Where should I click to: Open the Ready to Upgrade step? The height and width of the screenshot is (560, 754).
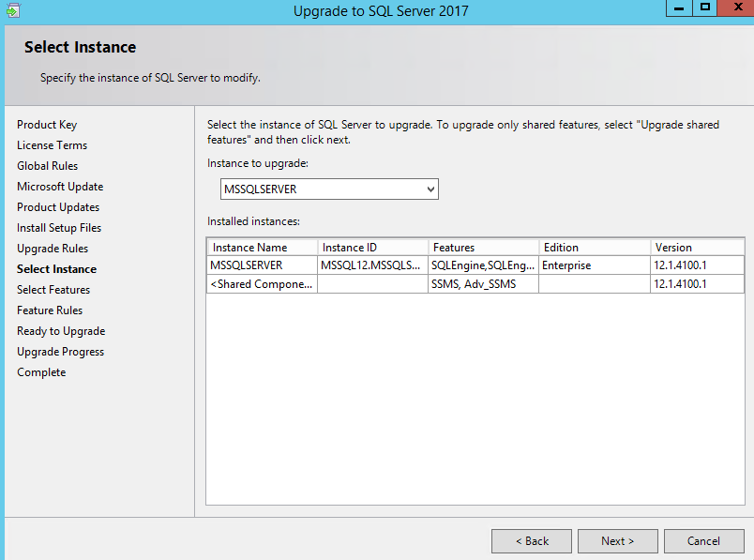pos(61,331)
